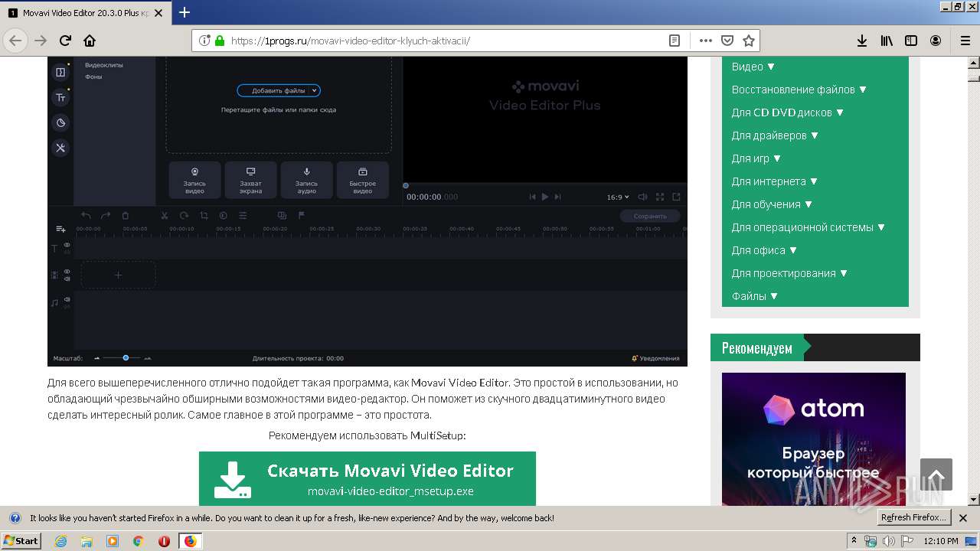Expand Восстановление файлов category

pyautogui.click(x=799, y=90)
